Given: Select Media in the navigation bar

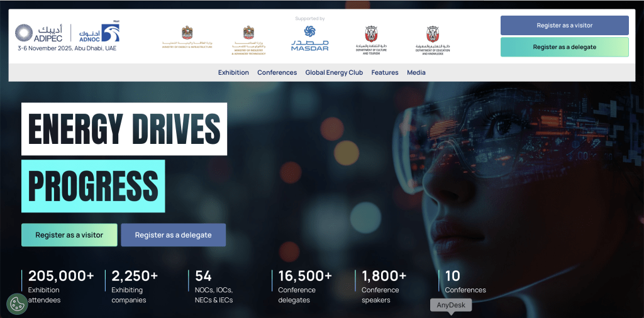Looking at the screenshot, I should 416,72.
